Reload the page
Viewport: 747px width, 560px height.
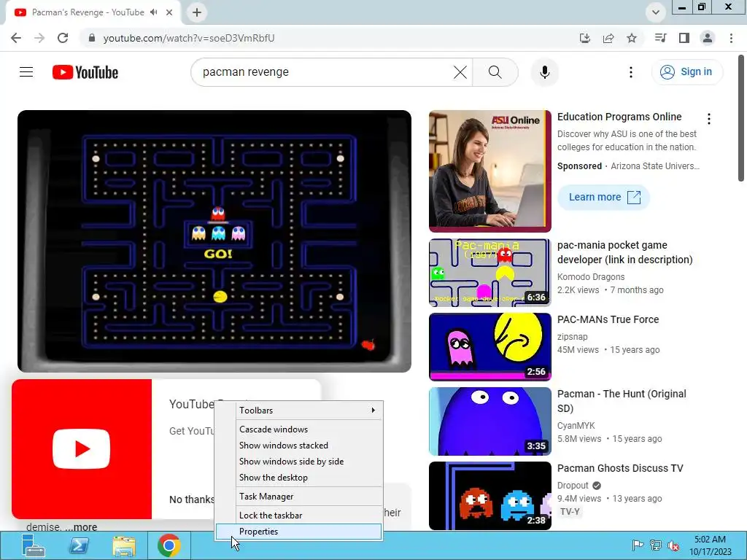pyautogui.click(x=63, y=38)
